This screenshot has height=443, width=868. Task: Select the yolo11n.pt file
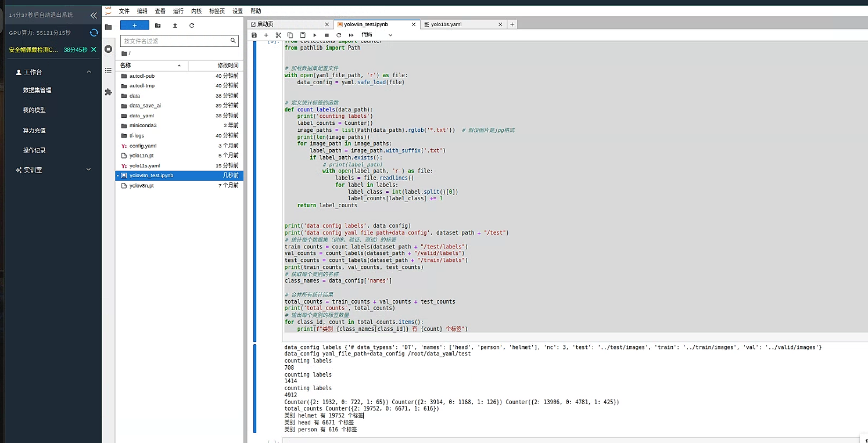click(180, 156)
